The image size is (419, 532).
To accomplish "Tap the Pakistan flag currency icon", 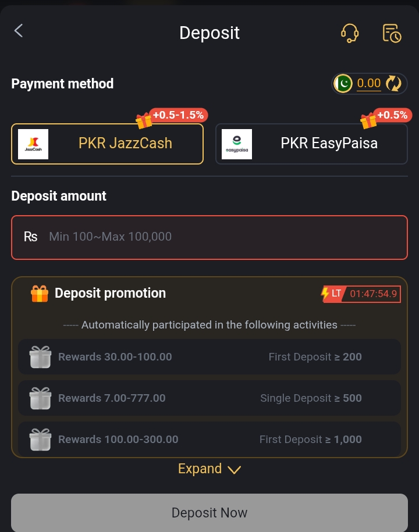I will click(343, 84).
